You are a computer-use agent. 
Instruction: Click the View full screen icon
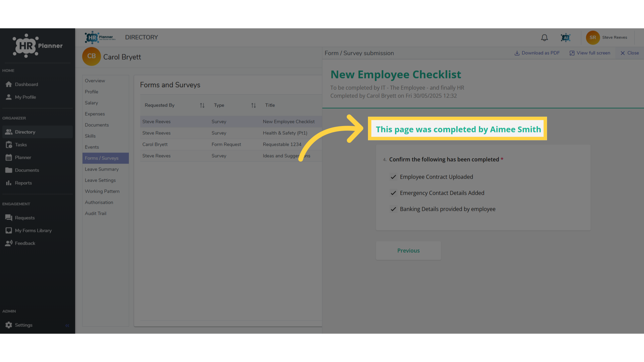coord(572,53)
